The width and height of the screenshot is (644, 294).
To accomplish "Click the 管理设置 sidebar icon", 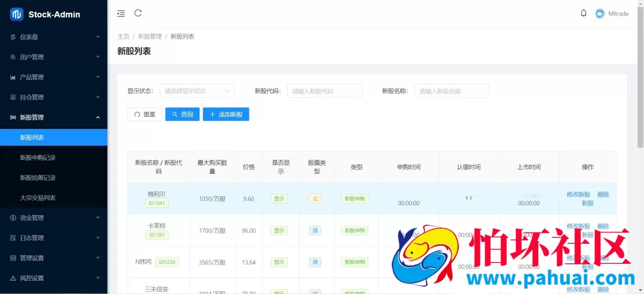I will click(13, 258).
